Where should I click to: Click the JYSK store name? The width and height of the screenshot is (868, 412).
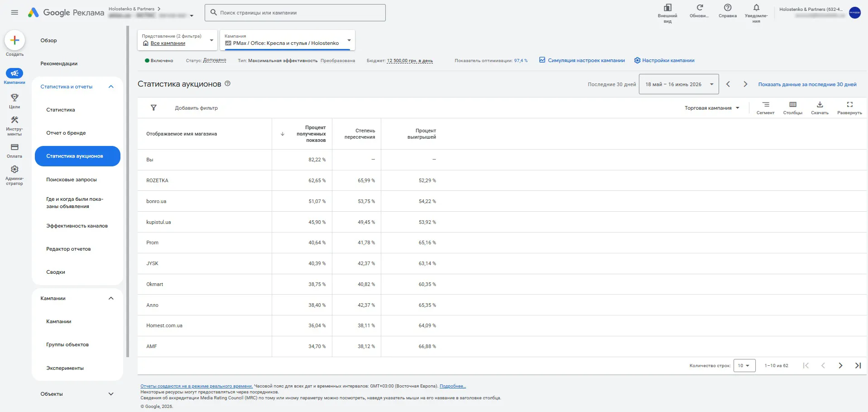coord(152,263)
